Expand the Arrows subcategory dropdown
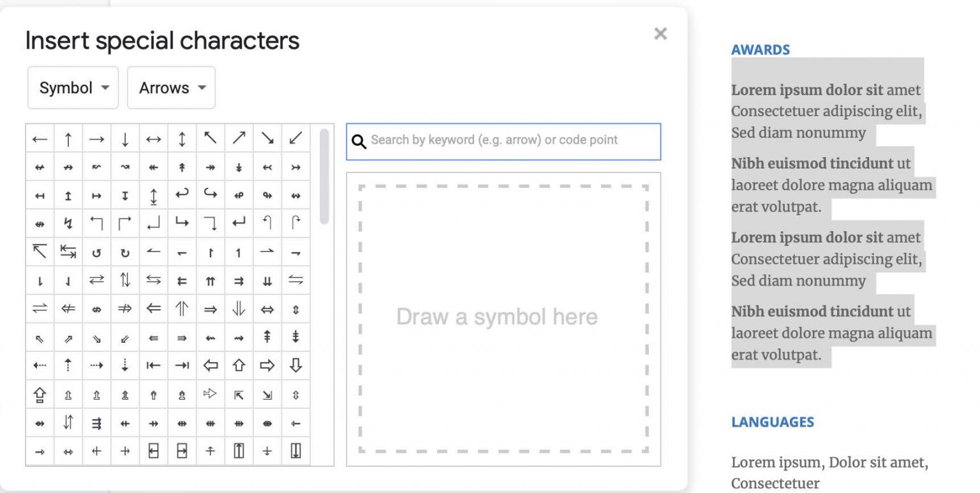Viewport: 980px width, 493px height. pyautogui.click(x=172, y=88)
